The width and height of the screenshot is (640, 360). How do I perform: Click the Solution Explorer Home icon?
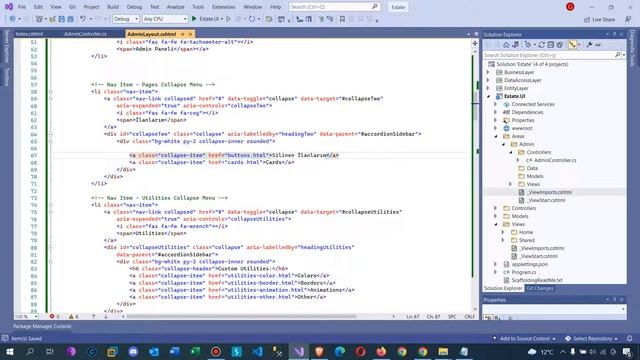506,45
